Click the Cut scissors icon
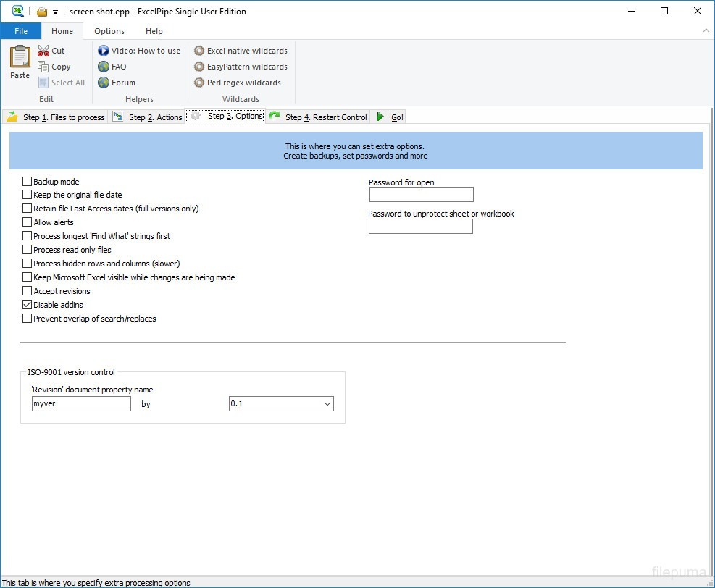This screenshot has width=715, height=588. click(x=43, y=51)
